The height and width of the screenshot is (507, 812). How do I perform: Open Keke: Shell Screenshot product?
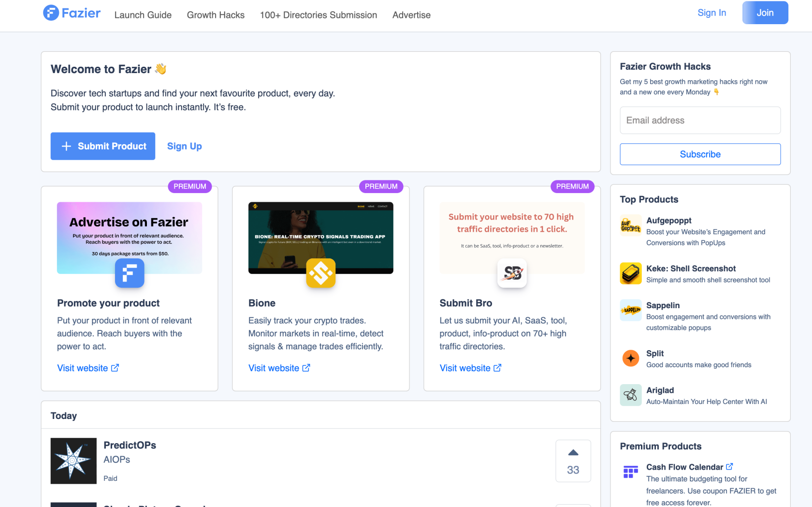click(x=691, y=268)
